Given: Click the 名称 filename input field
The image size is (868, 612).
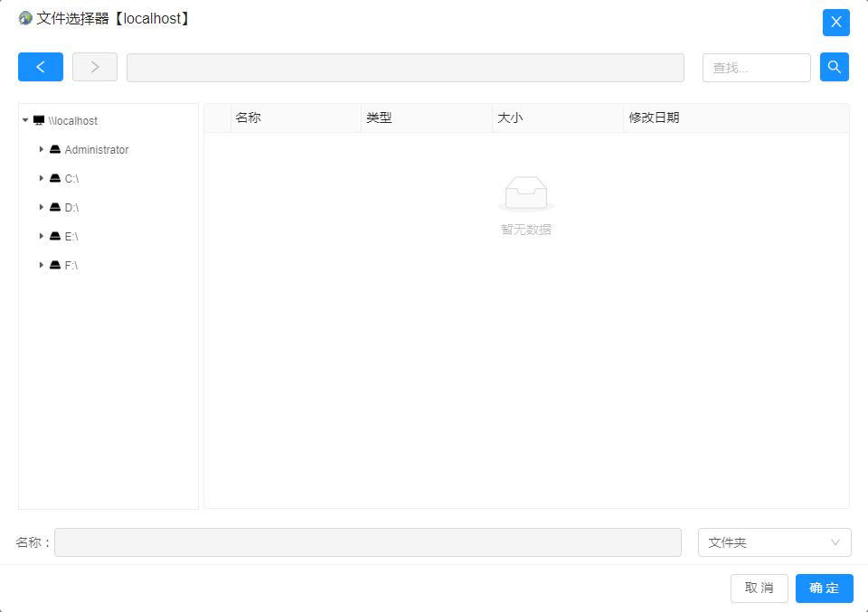Looking at the screenshot, I should tap(367, 542).
